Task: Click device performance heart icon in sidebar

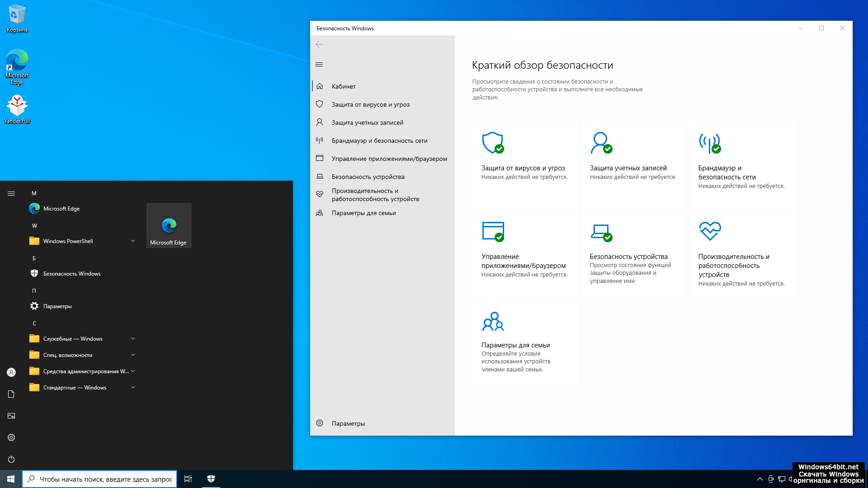Action: [320, 193]
